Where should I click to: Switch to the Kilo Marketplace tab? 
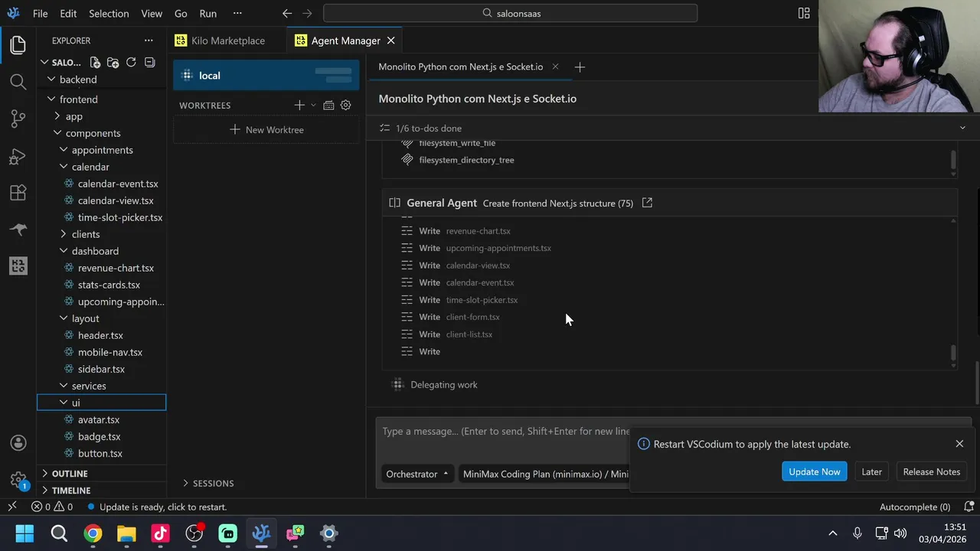[227, 41]
